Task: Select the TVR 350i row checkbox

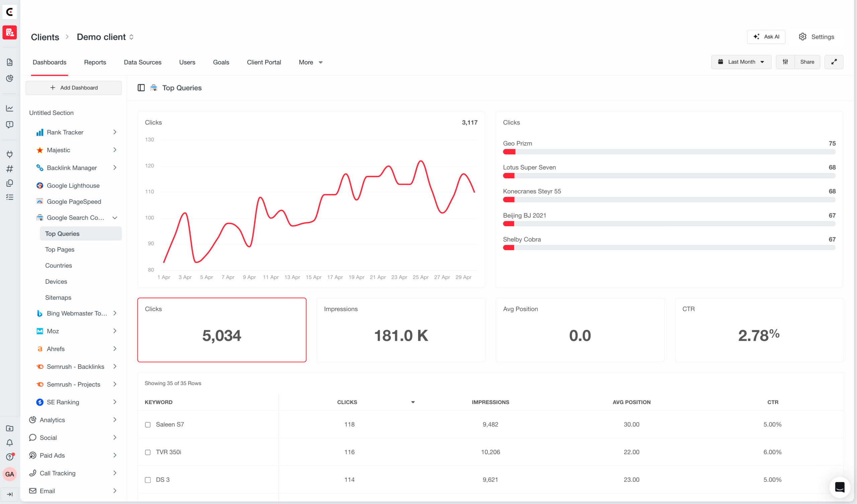Action: pos(148,452)
